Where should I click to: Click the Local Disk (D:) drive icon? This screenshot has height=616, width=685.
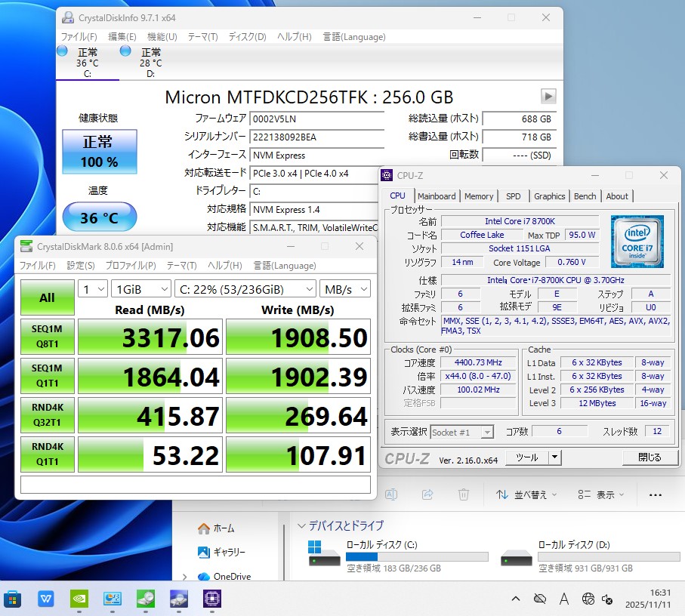pyautogui.click(x=516, y=557)
